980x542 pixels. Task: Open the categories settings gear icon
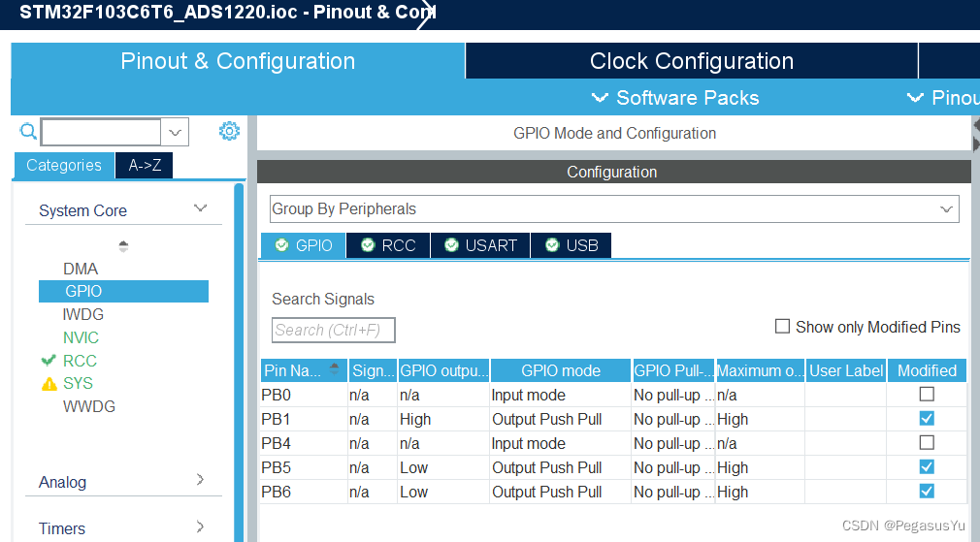click(x=229, y=131)
